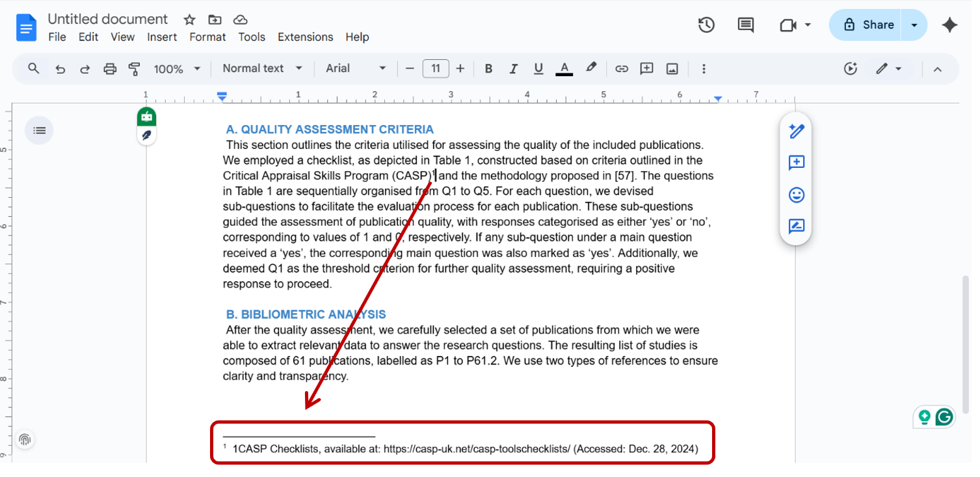Open the text color picker
The height and width of the screenshot is (477, 980).
[x=564, y=68]
